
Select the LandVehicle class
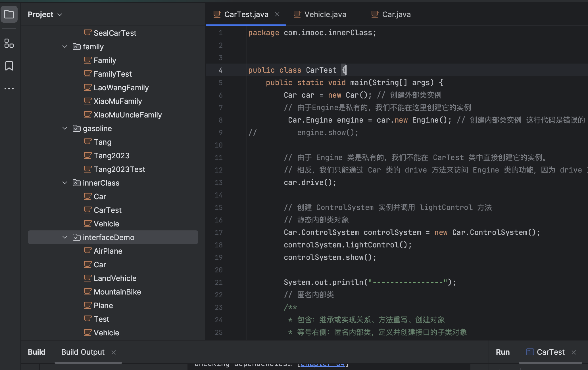115,278
